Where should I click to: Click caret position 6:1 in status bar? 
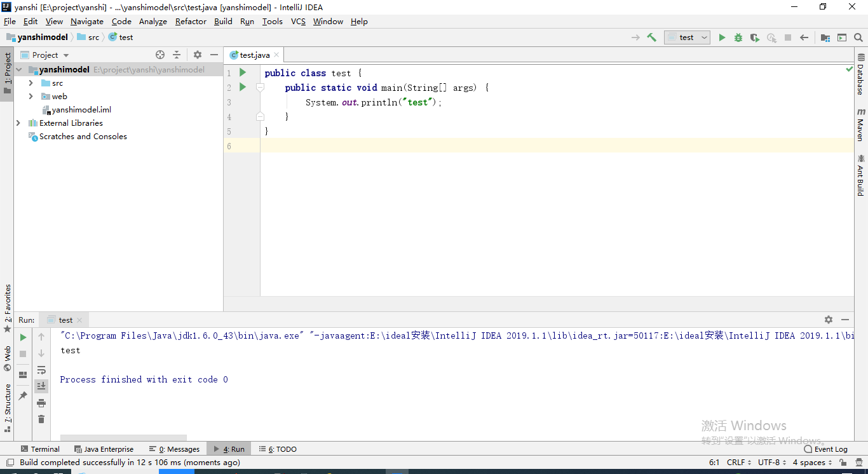[x=714, y=463]
